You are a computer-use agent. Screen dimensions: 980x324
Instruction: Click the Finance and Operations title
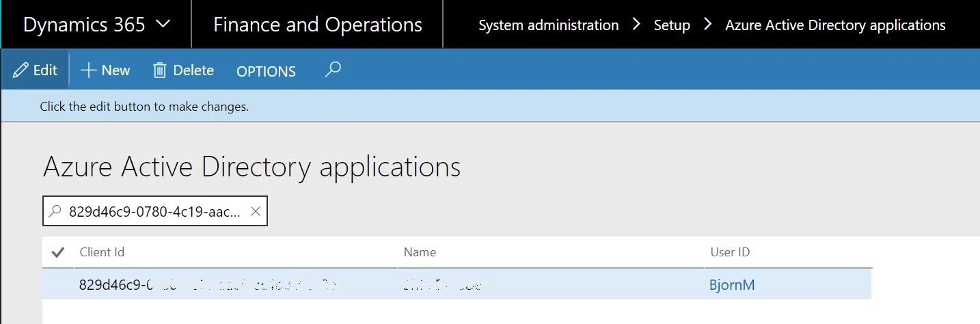318,25
